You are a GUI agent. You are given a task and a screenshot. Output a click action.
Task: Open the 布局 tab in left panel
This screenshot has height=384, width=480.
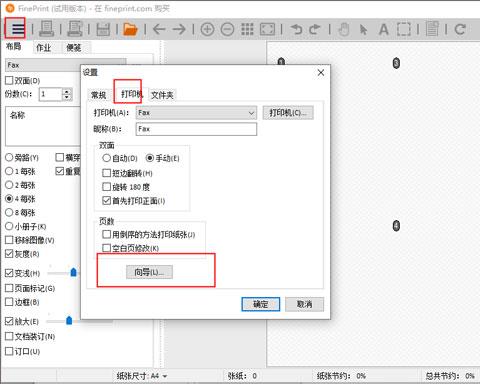pyautogui.click(x=14, y=46)
